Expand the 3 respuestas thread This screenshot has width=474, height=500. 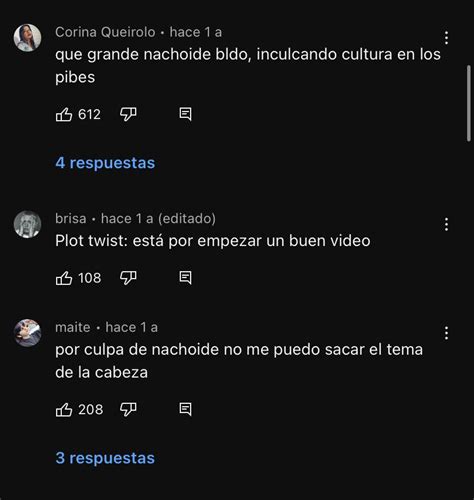(105, 458)
